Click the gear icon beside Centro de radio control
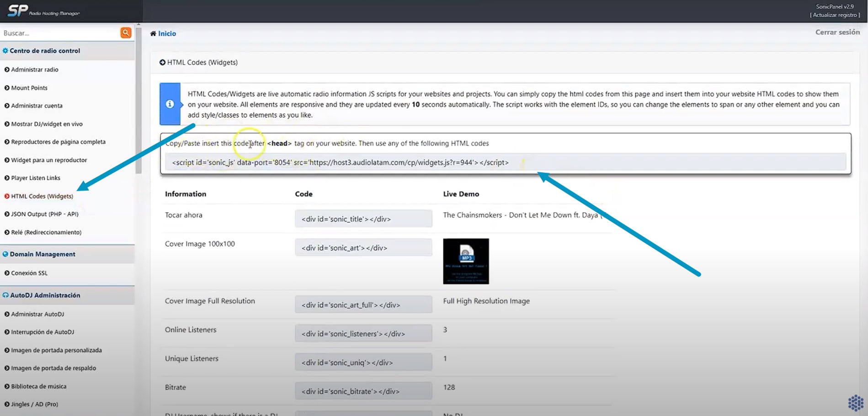The image size is (868, 416). [x=5, y=51]
